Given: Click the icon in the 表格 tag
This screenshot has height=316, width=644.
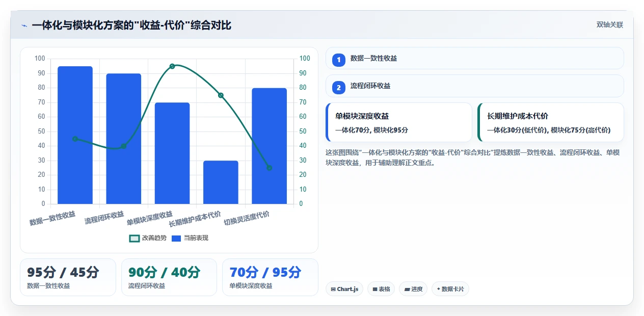Looking at the screenshot, I should [x=374, y=289].
